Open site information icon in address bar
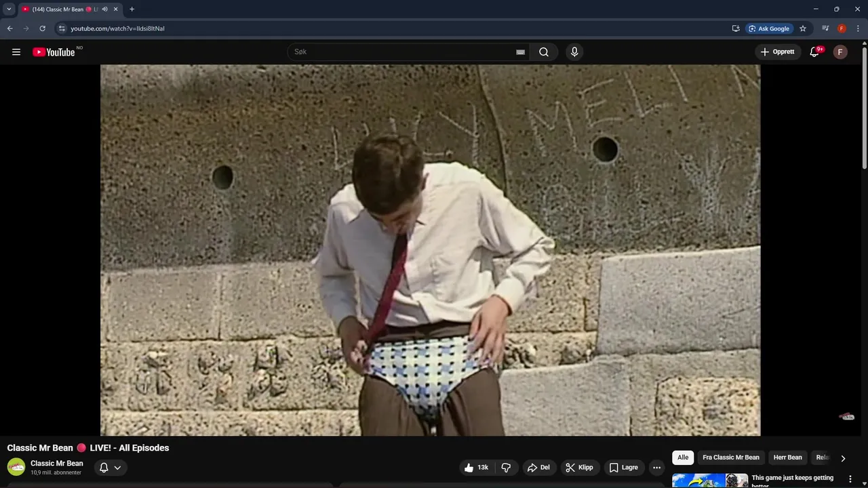Image resolution: width=868 pixels, height=488 pixels. [x=62, y=28]
